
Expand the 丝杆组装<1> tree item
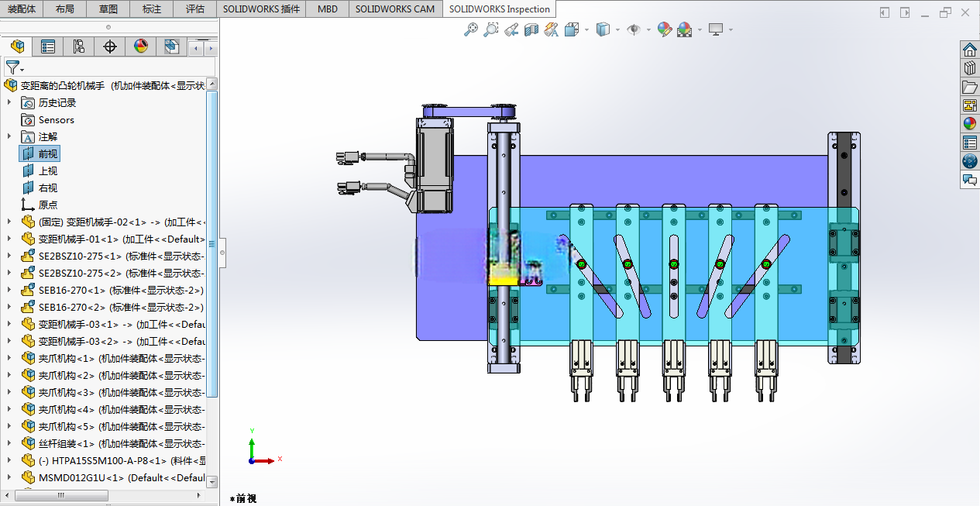pyautogui.click(x=9, y=443)
